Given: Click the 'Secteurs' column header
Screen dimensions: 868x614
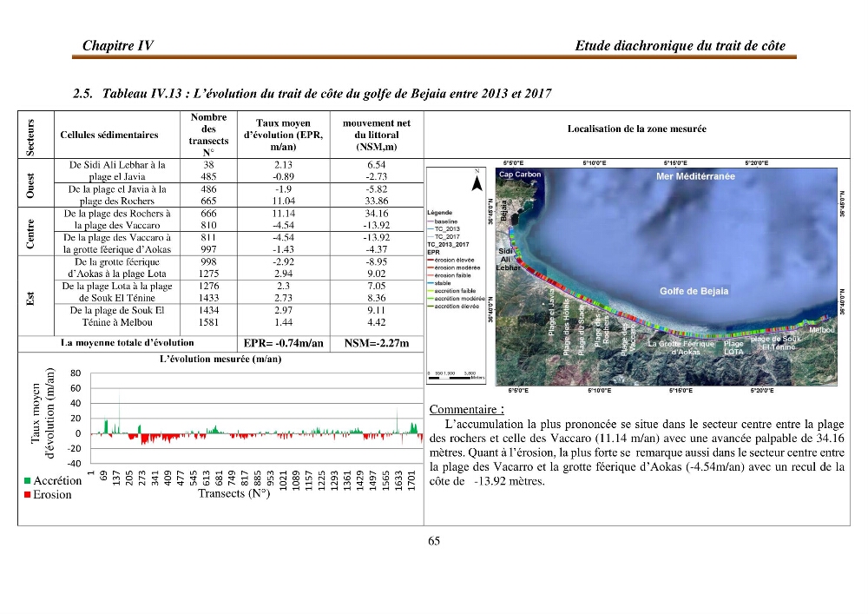Looking at the screenshot, I should click(x=30, y=136).
